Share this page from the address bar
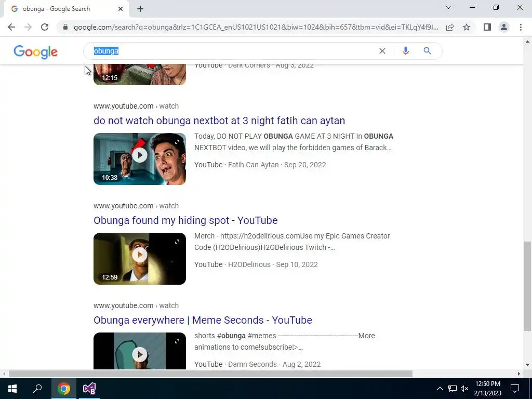 click(x=450, y=27)
